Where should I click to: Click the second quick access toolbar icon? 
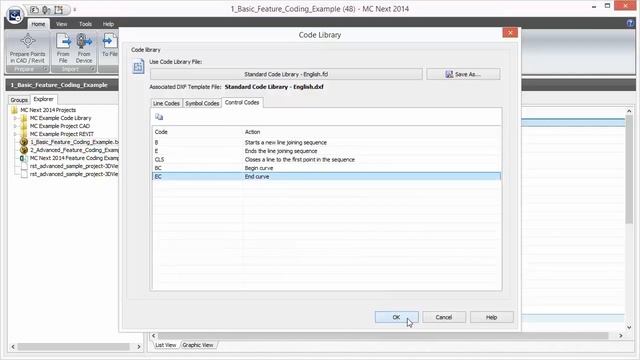tap(46, 9)
